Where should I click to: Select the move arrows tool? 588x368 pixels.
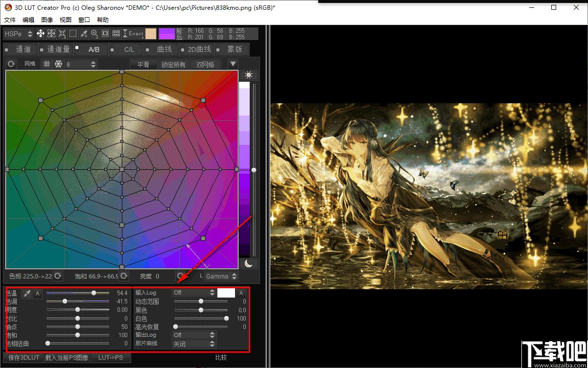[x=41, y=33]
